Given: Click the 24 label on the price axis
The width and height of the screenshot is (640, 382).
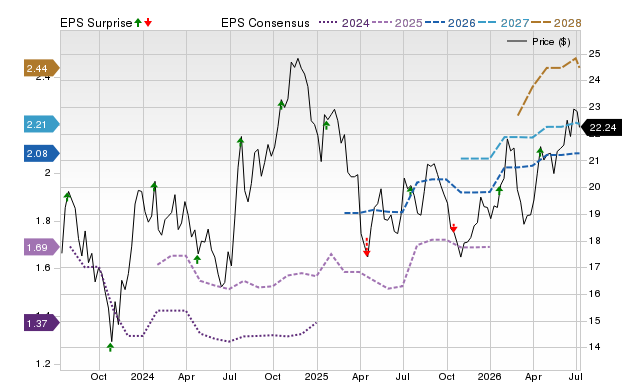Looking at the screenshot, I should (594, 80).
